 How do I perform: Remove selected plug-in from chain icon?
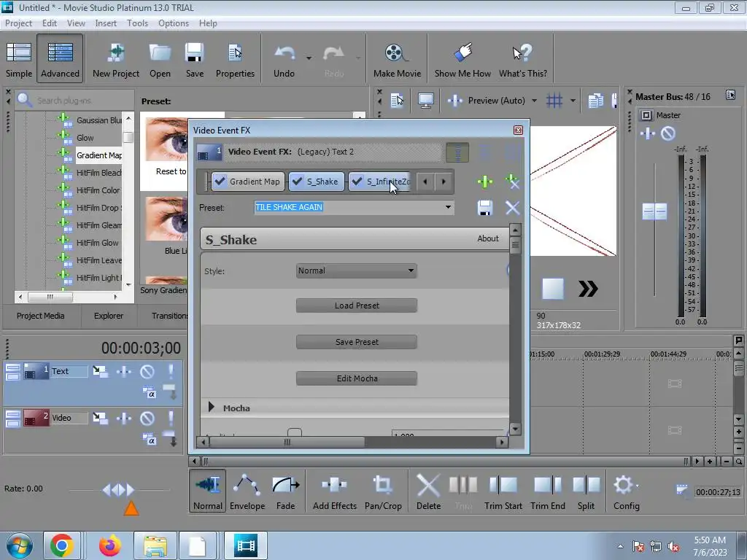tap(513, 182)
